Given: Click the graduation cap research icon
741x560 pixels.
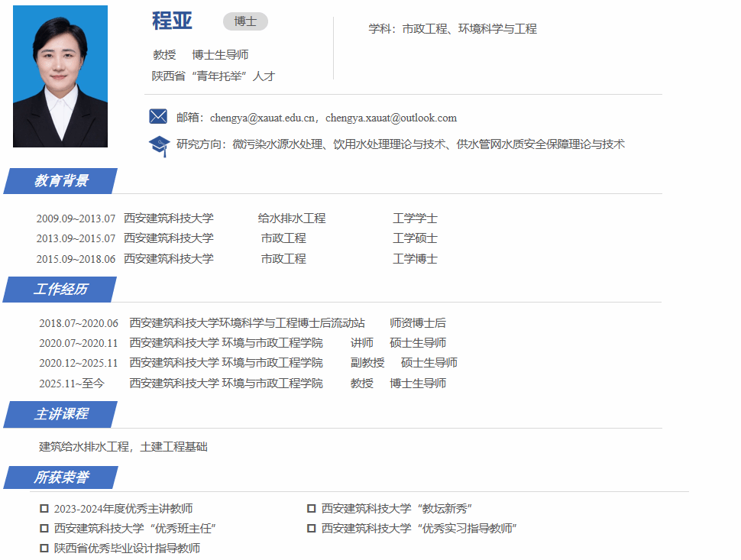Looking at the screenshot, I should (159, 145).
